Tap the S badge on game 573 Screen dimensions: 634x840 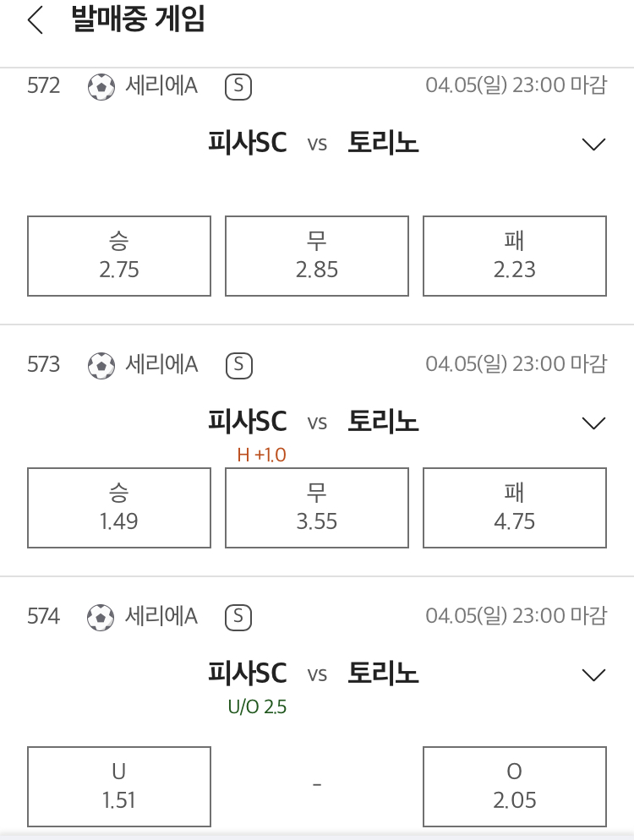239,365
